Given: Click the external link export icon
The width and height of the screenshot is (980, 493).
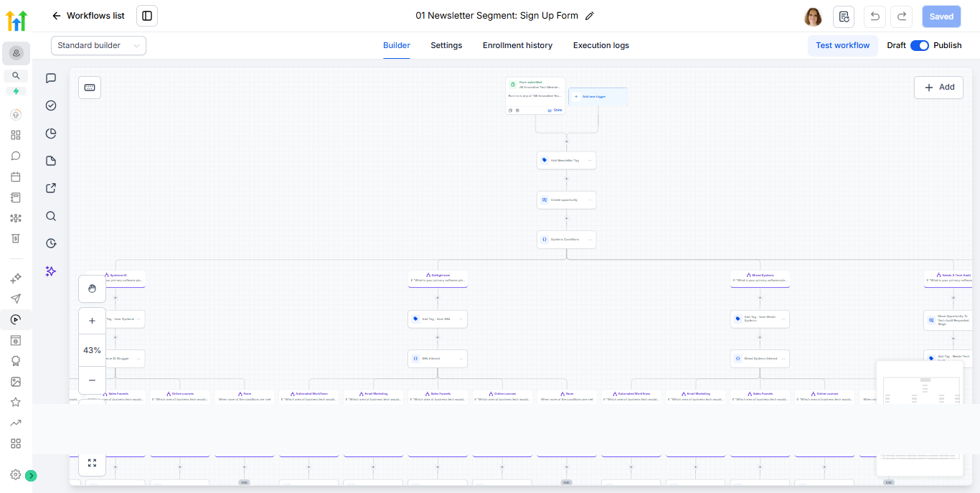Looking at the screenshot, I should click(x=51, y=188).
